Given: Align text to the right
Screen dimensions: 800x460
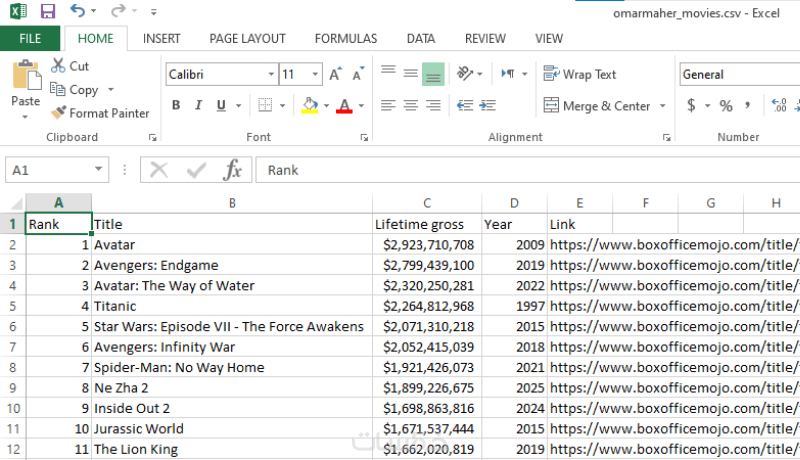Looking at the screenshot, I should (x=433, y=105).
